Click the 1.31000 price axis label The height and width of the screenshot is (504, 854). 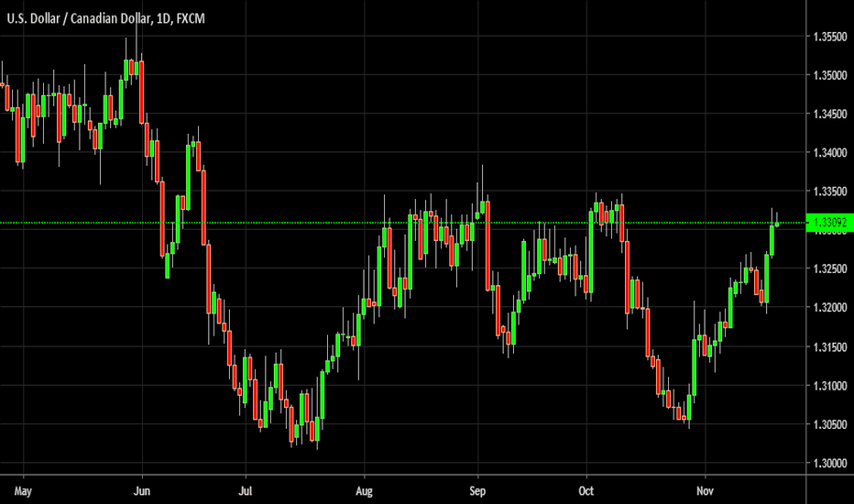pos(830,387)
